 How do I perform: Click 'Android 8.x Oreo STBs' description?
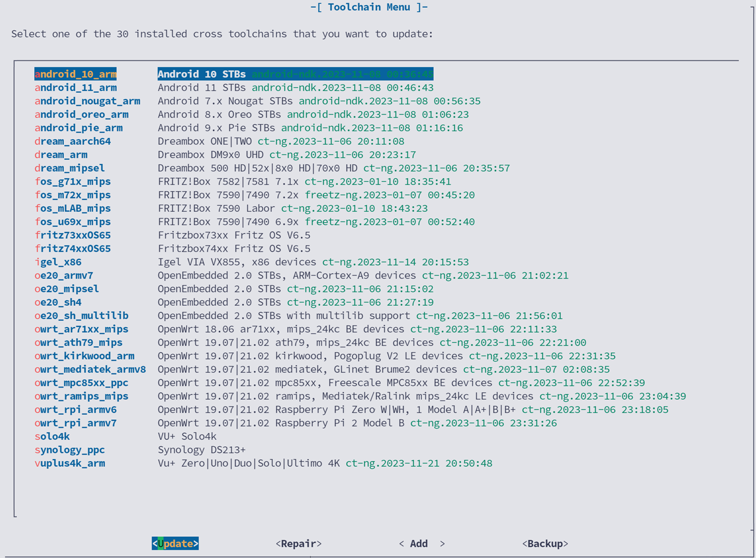[219, 114]
